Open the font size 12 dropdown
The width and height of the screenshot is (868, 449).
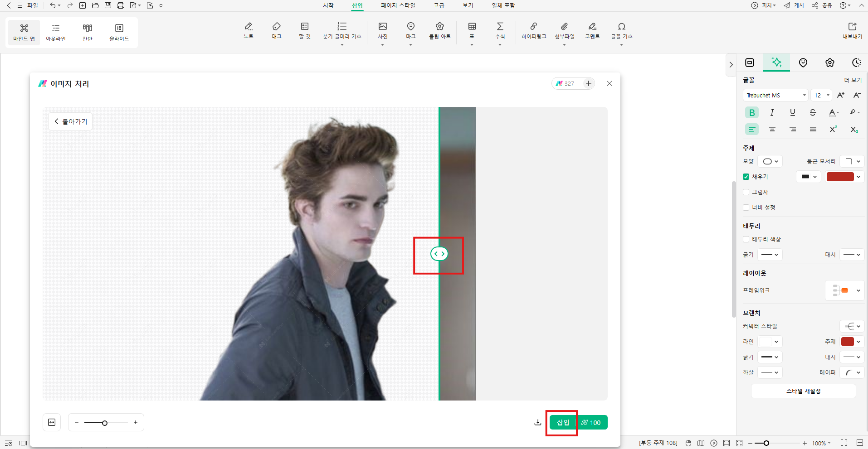pos(821,95)
